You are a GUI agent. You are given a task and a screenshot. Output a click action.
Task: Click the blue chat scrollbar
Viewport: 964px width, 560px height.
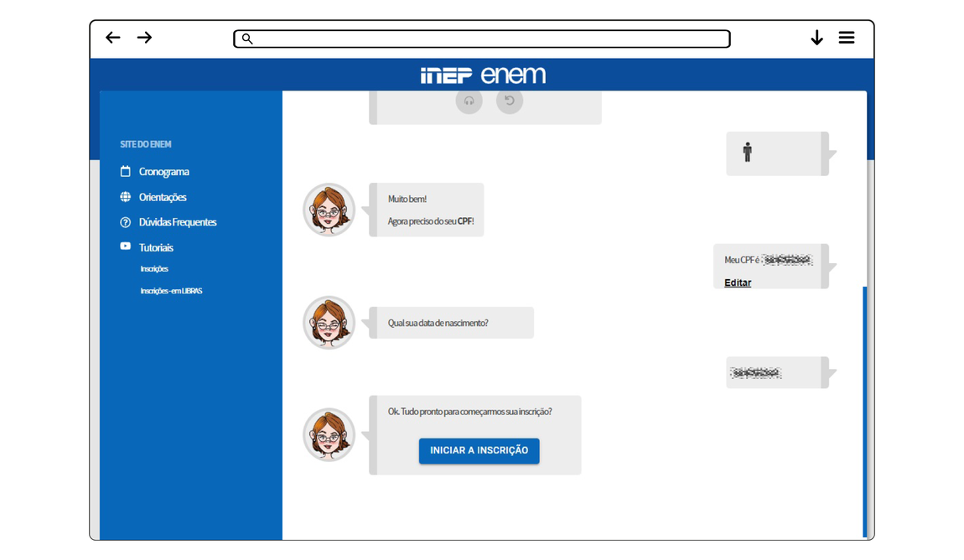point(864,412)
